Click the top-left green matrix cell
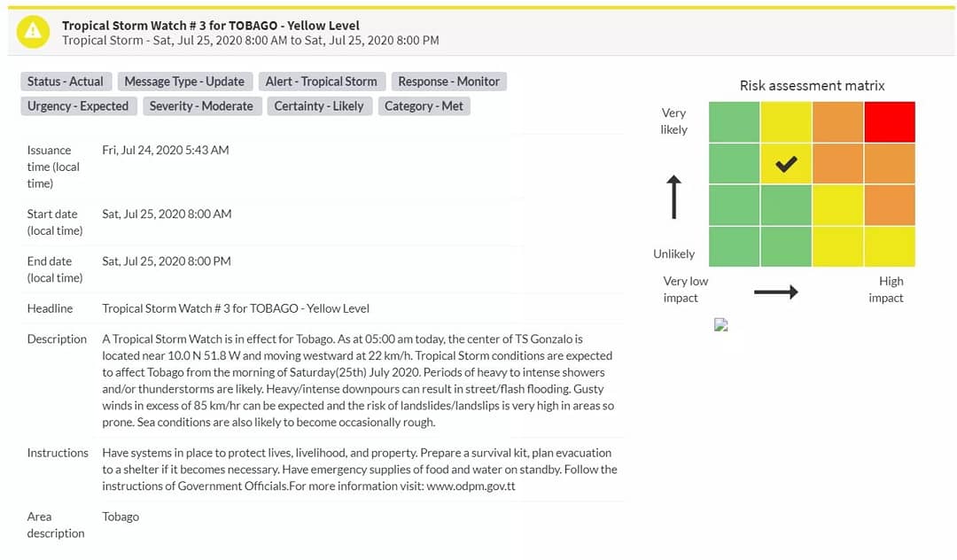The height and width of the screenshot is (560, 957). (x=735, y=122)
